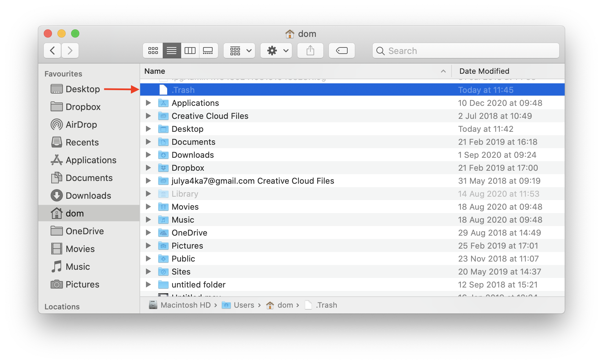The image size is (603, 364).
Task: Expand the Downloads folder disclosure triangle
Action: tap(148, 155)
